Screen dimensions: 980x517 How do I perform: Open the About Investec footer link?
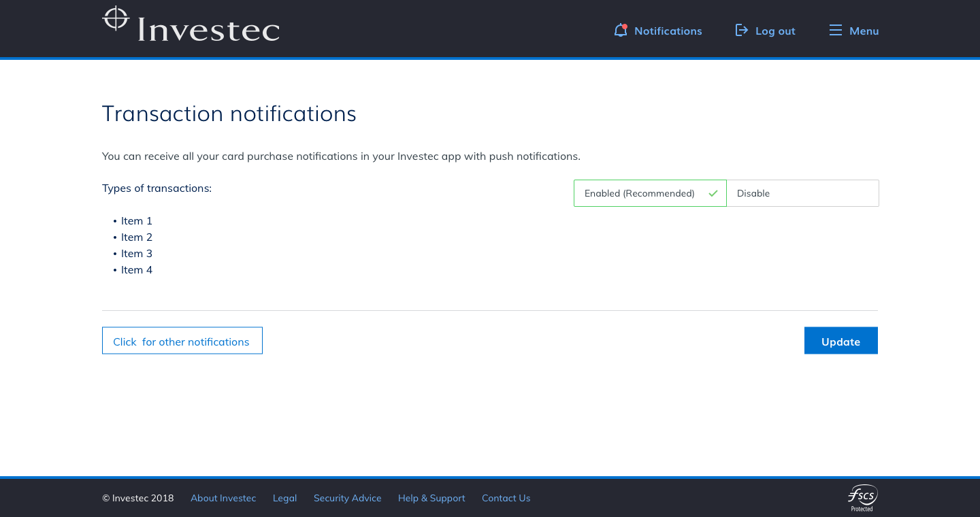[x=223, y=498]
